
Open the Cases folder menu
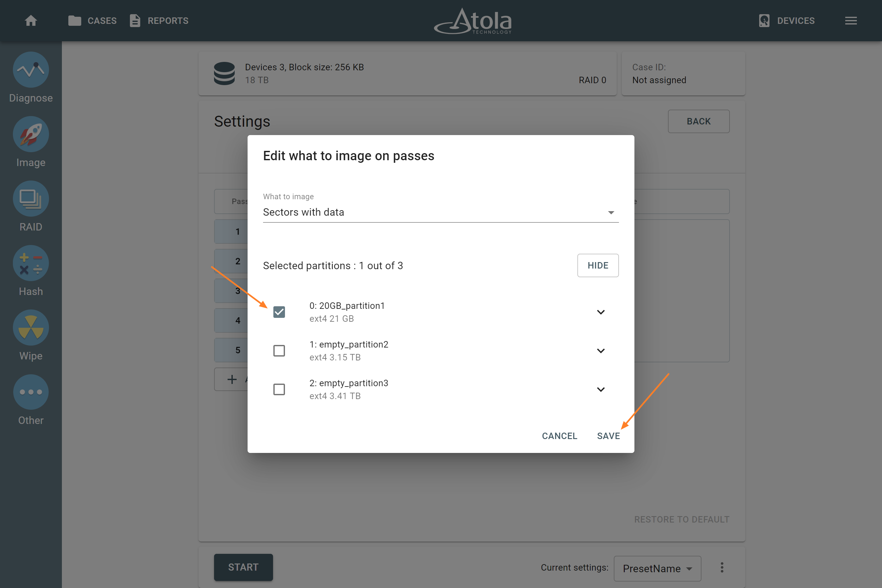92,21
